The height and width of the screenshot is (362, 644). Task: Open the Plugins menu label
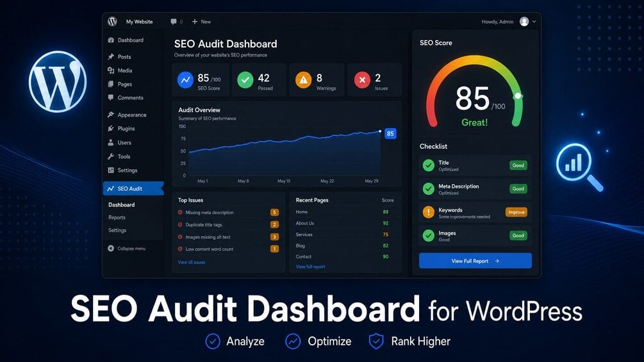tap(126, 129)
